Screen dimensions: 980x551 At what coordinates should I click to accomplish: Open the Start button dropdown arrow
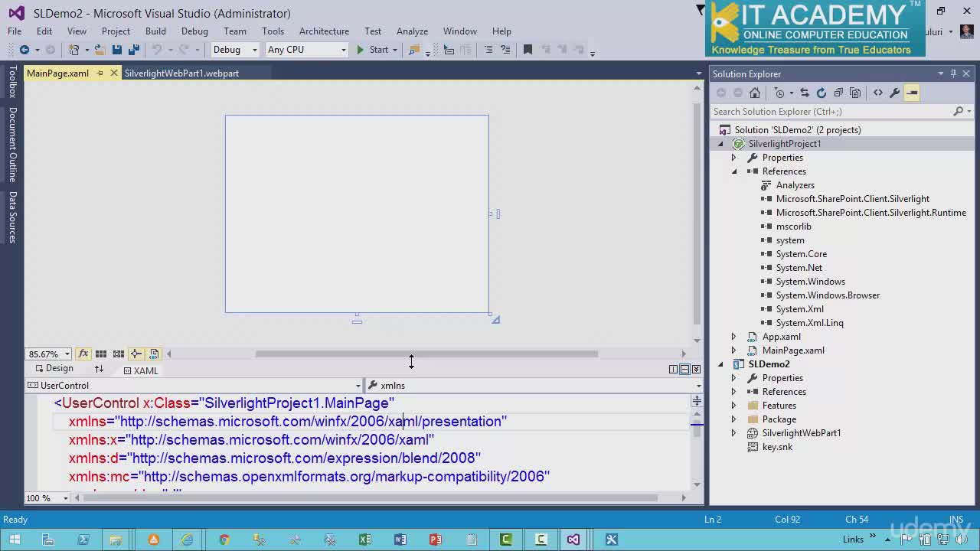pyautogui.click(x=395, y=50)
